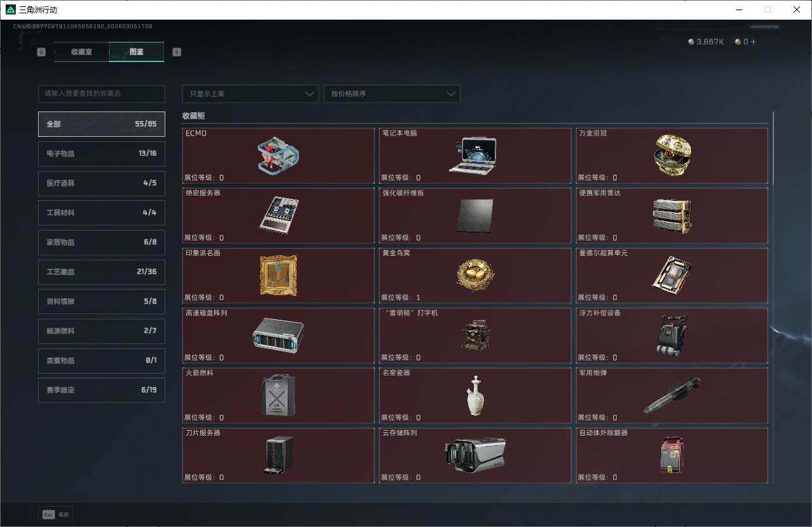Open the 工艺藏品 category

(x=101, y=272)
